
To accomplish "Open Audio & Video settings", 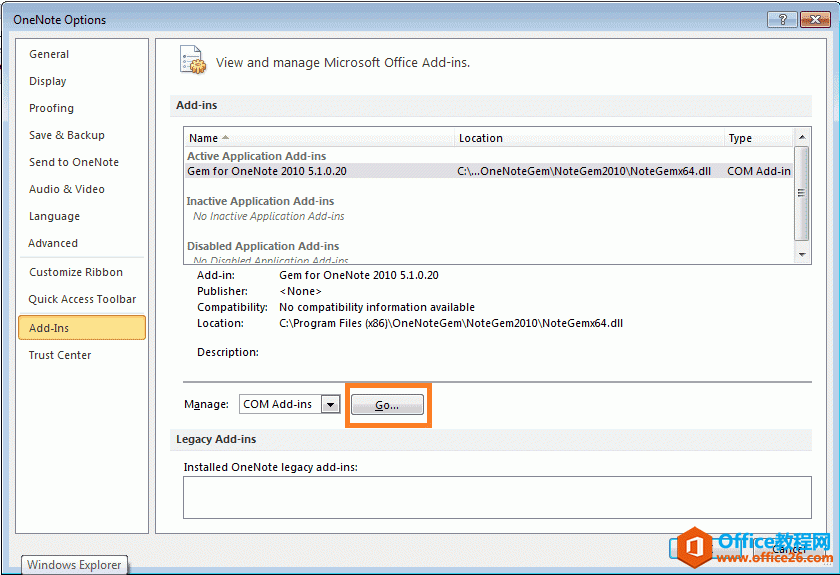I will 67,189.
